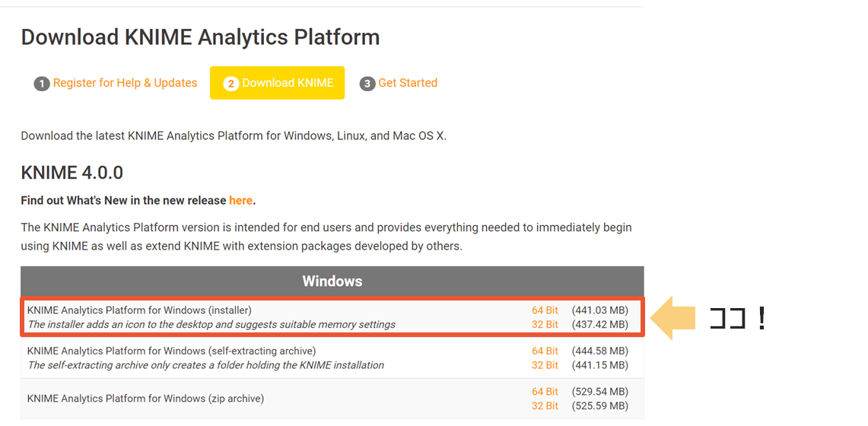Click the Windows (zip archive) row title

[145, 399]
